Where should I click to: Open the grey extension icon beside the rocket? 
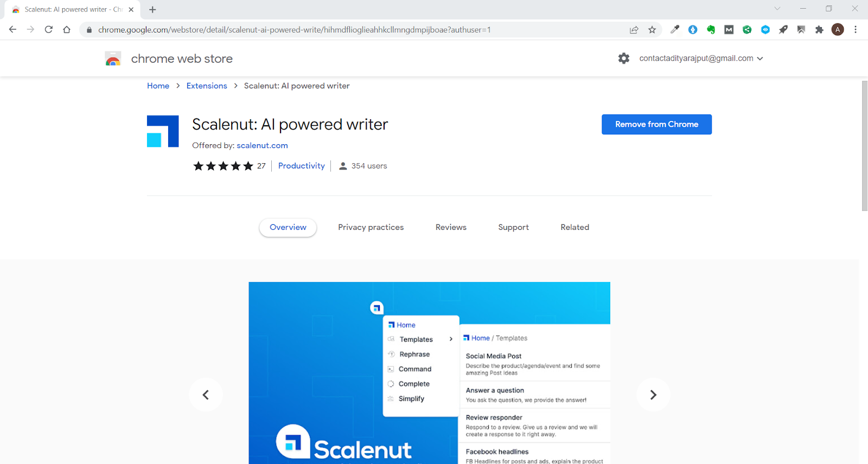(x=801, y=30)
